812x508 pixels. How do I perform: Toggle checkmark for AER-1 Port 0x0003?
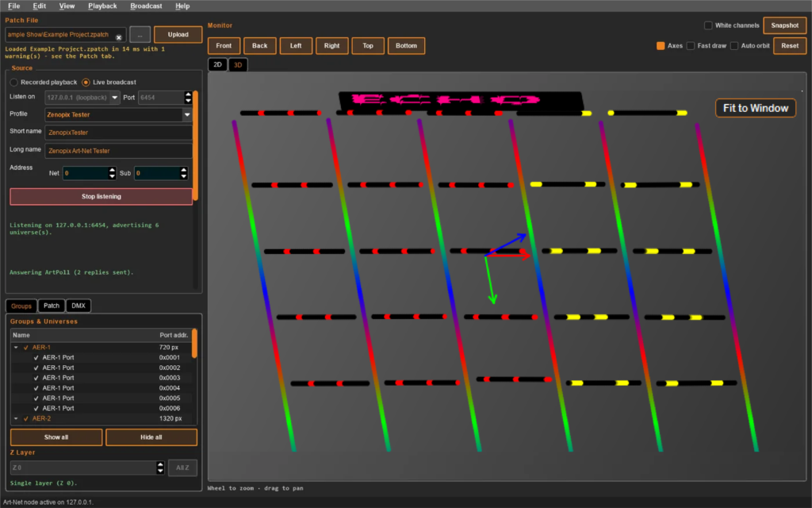36,378
